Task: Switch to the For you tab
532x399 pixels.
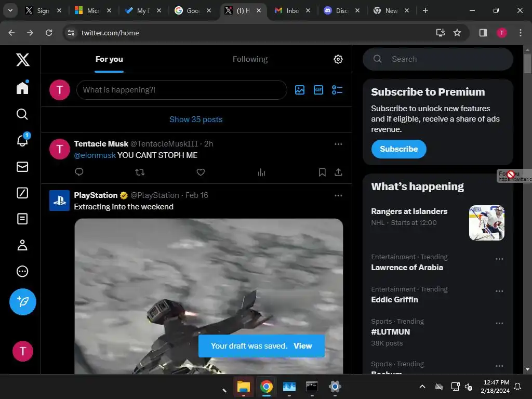Action: (x=109, y=59)
